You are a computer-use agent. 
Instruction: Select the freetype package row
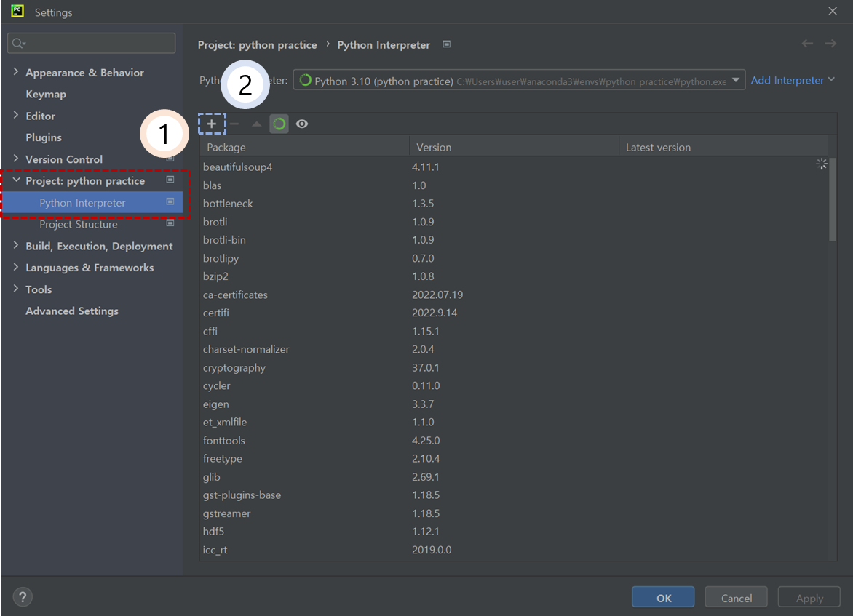[x=514, y=458]
